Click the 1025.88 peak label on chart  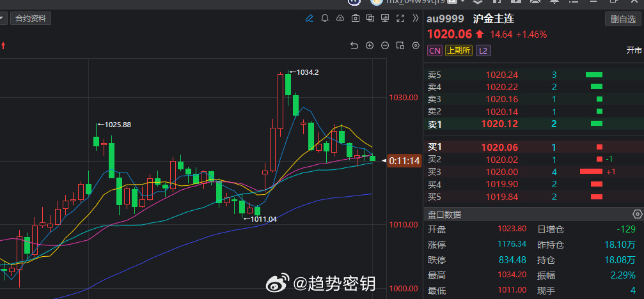point(118,125)
